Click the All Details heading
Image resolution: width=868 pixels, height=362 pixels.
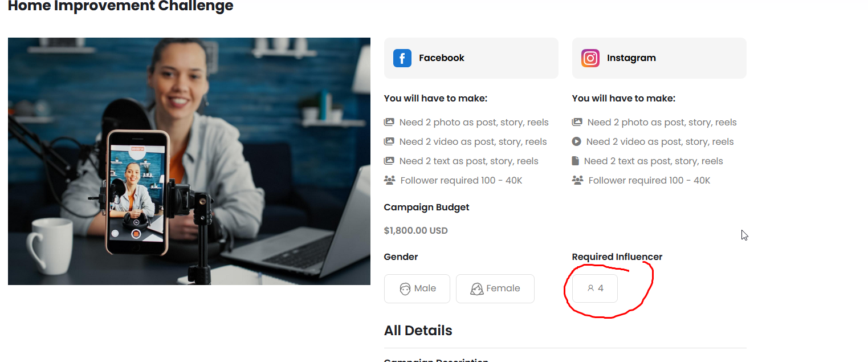[x=418, y=331]
